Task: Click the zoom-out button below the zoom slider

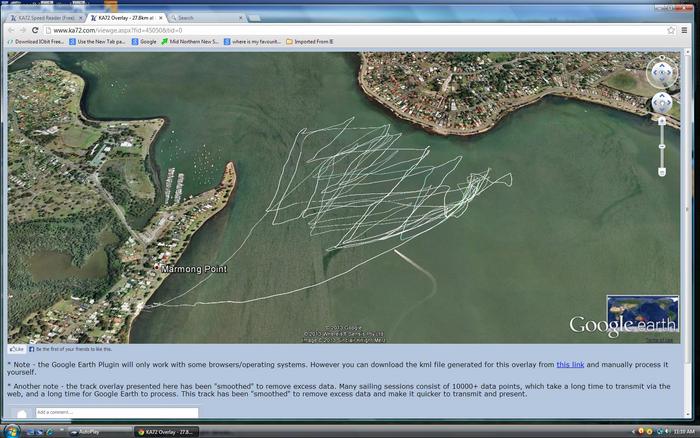Action: tap(662, 174)
